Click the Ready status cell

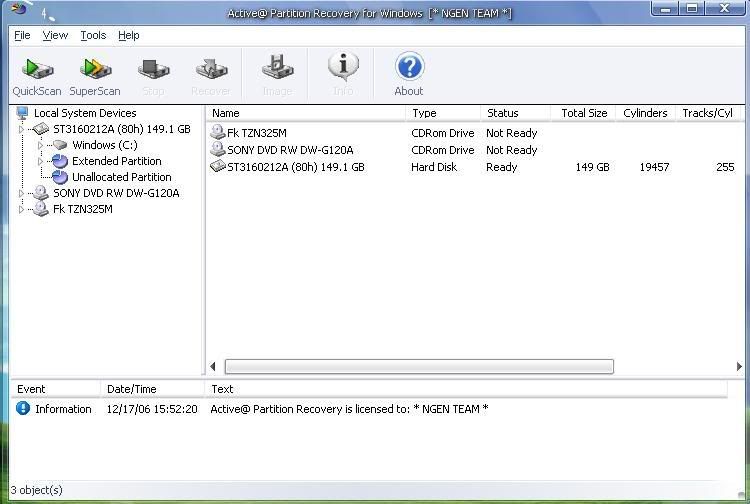pos(501,167)
